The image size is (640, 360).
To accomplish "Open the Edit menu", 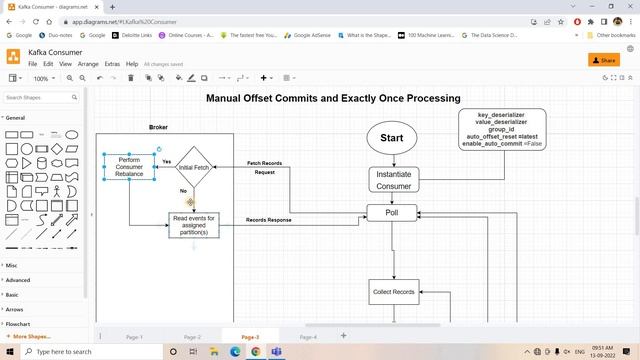I will (x=48, y=64).
